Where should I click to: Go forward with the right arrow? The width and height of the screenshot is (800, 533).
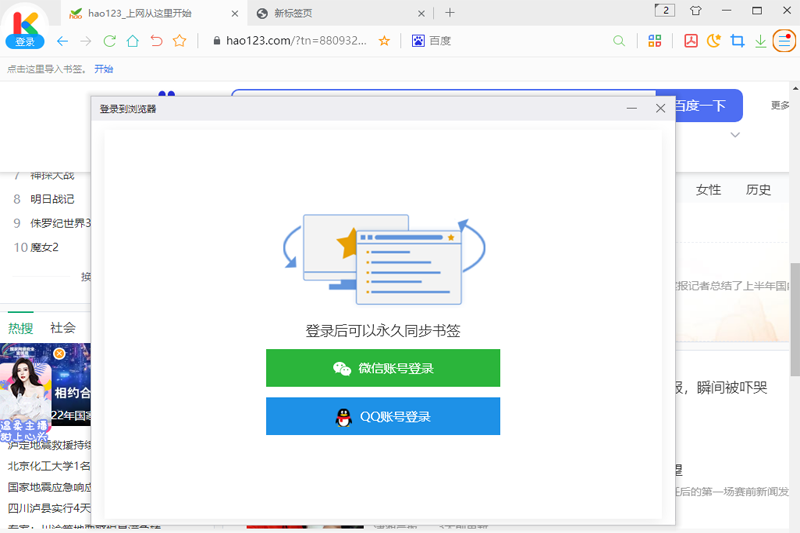tap(86, 41)
